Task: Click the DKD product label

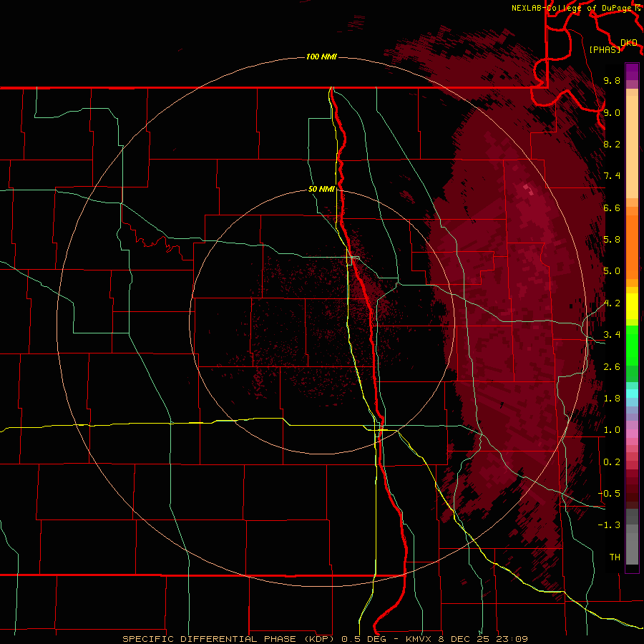Action: [x=629, y=42]
